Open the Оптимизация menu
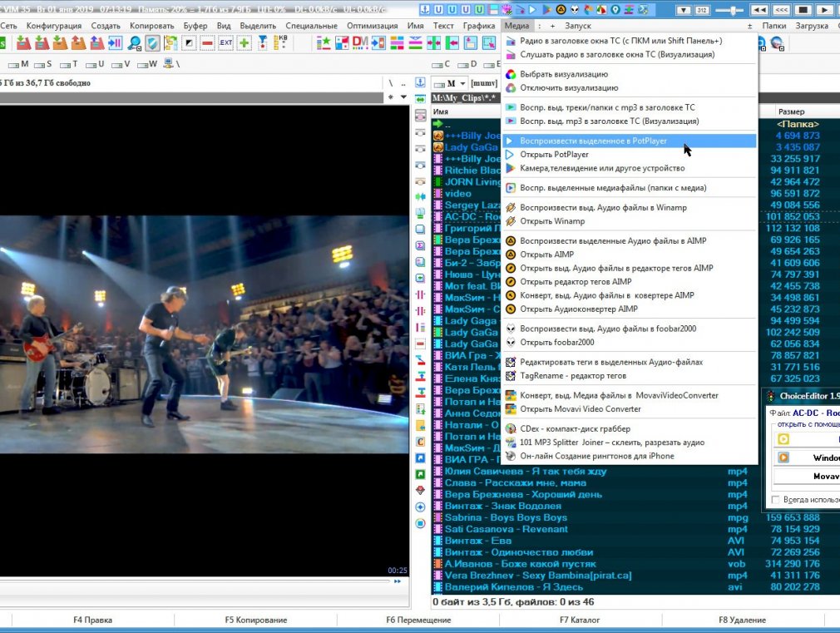This screenshot has width=840, height=633. point(373,26)
